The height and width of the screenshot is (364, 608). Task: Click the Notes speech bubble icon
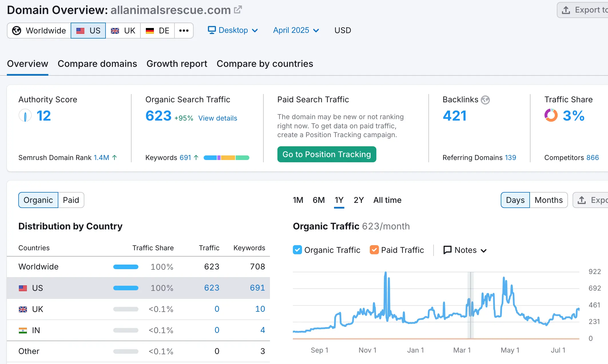(x=447, y=250)
